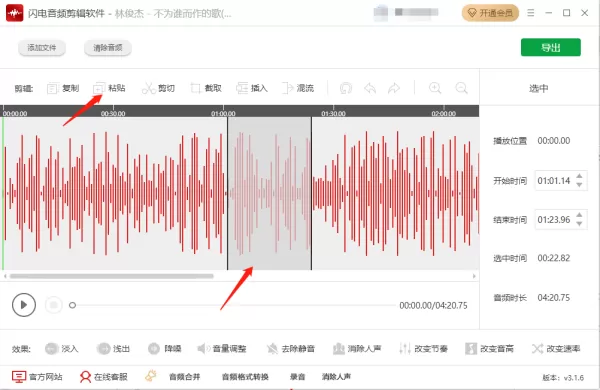Open the Recording (录音) tool

(297, 377)
